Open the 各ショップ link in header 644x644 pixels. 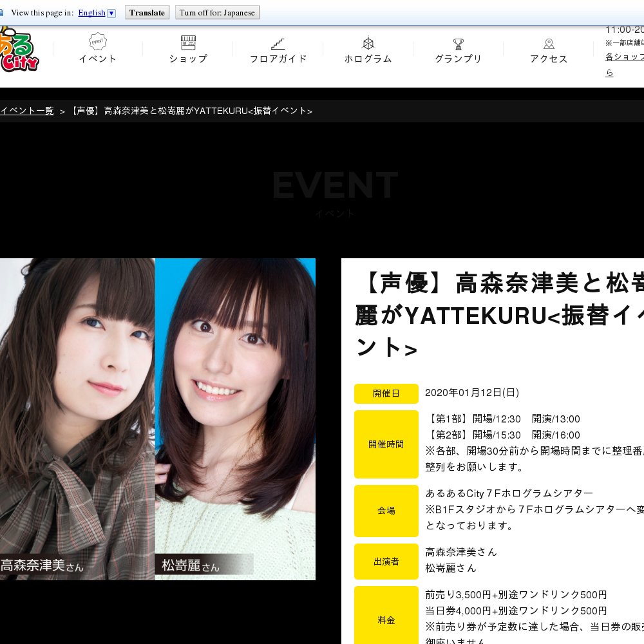tap(624, 57)
